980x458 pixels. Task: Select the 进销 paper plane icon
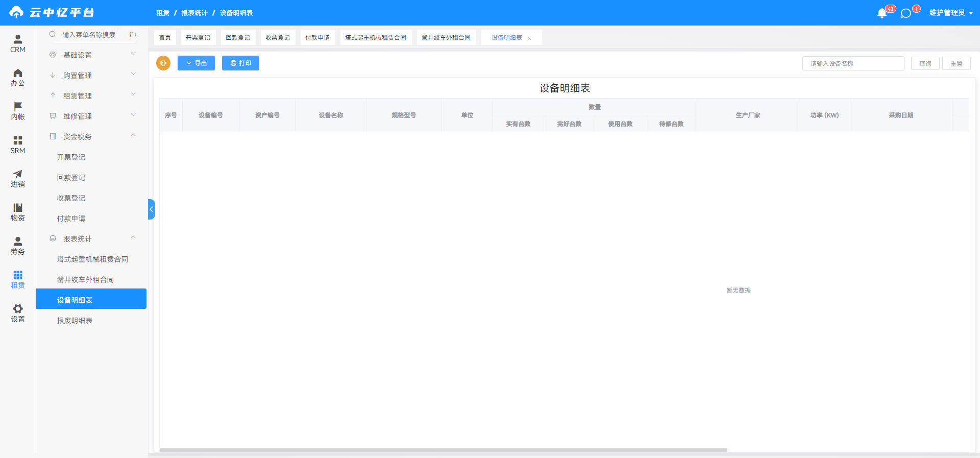pyautogui.click(x=18, y=174)
